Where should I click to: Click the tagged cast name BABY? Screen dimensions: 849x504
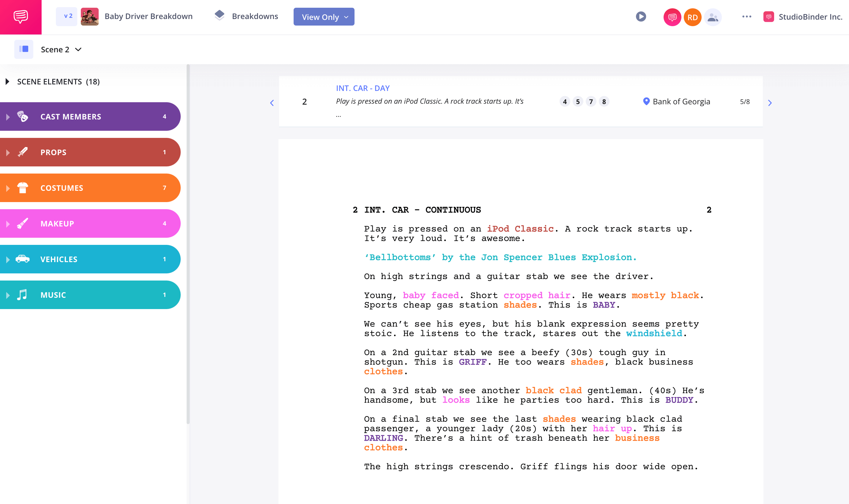click(x=604, y=305)
